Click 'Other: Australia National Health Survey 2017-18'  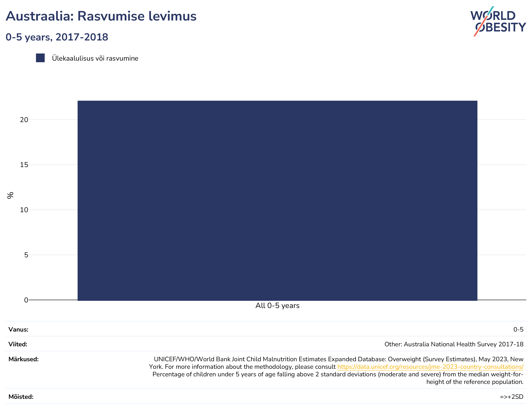point(454,344)
